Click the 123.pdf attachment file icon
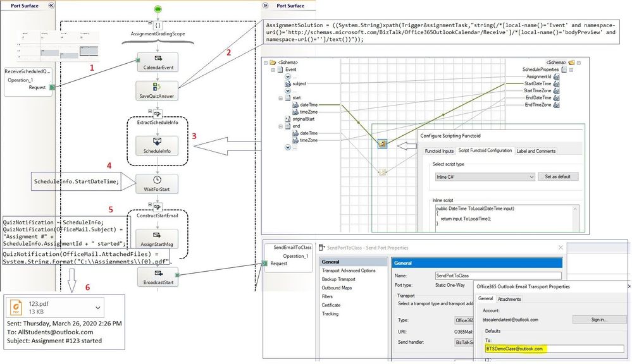 (x=16, y=308)
